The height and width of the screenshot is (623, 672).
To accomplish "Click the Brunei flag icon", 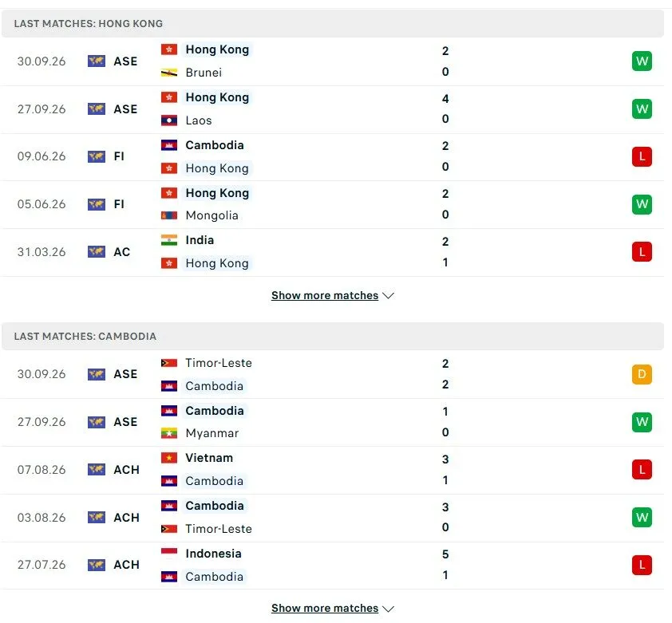I will pyautogui.click(x=169, y=73).
